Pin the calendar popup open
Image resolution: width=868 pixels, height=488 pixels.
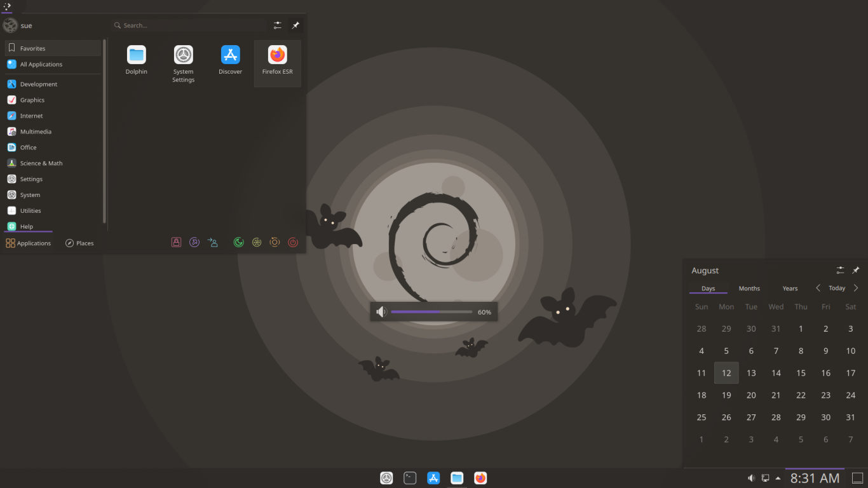point(856,270)
